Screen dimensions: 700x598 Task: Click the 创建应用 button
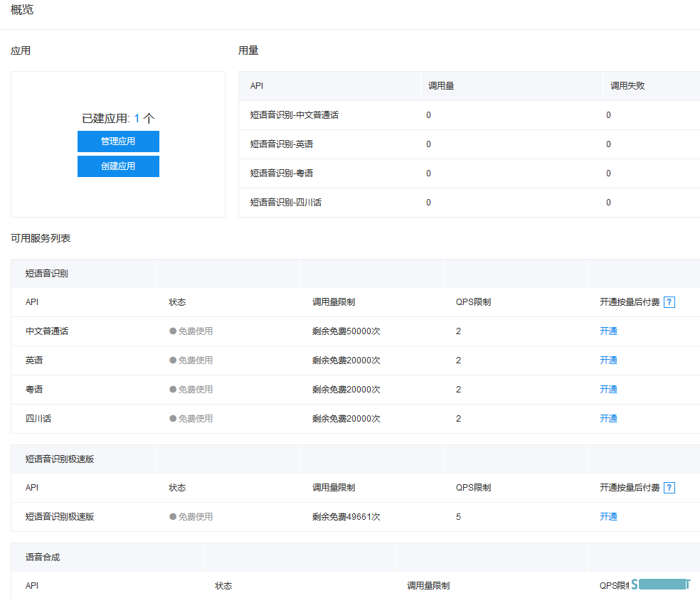[118, 166]
